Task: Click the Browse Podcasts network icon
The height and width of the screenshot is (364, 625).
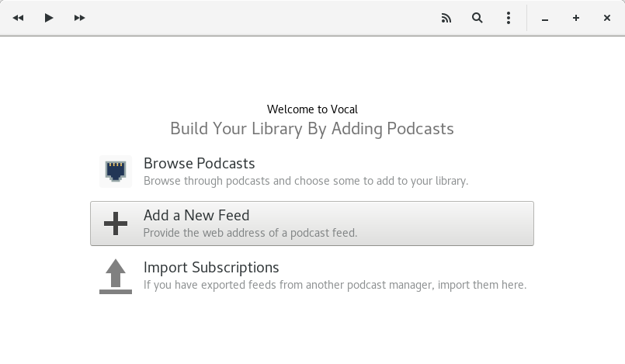Action: click(x=116, y=172)
